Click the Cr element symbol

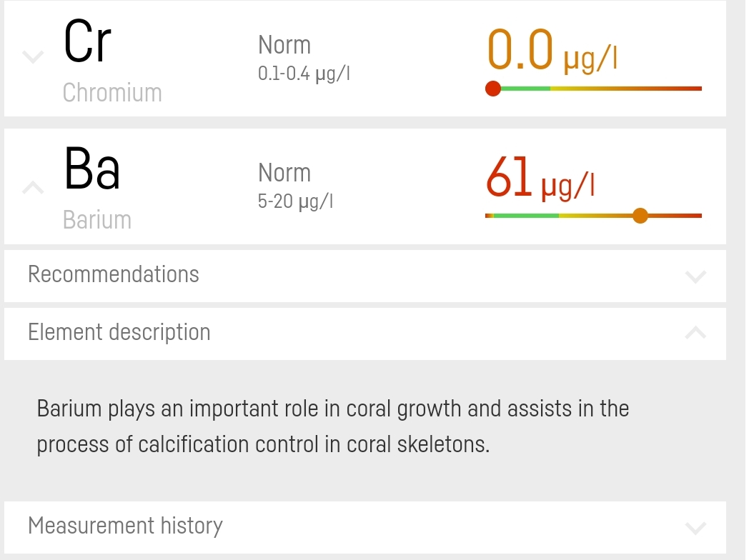coord(87,41)
